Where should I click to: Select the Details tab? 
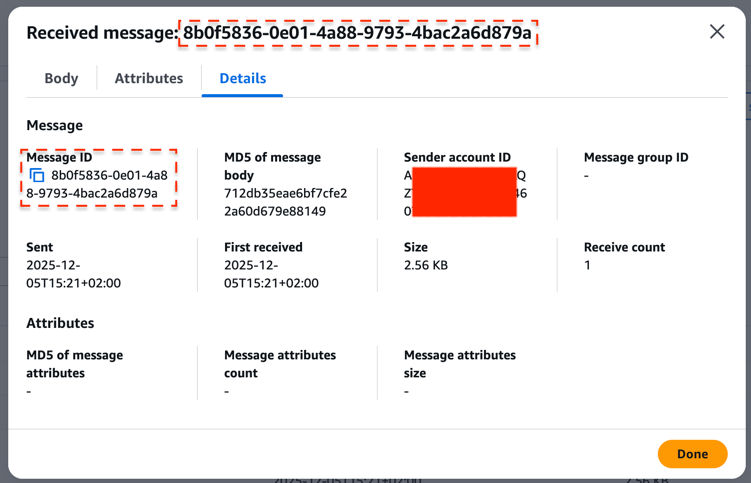click(x=242, y=78)
